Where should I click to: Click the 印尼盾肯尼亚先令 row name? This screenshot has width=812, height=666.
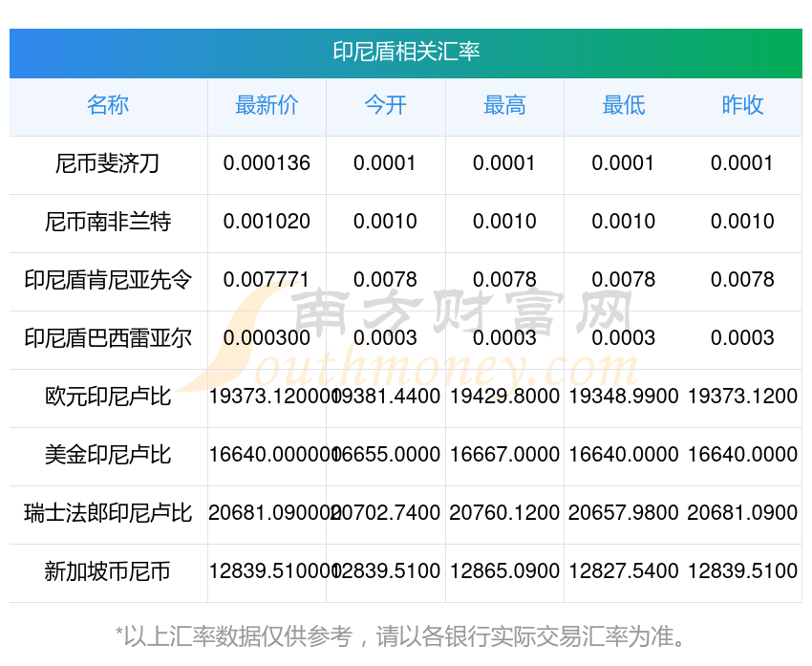[108, 280]
